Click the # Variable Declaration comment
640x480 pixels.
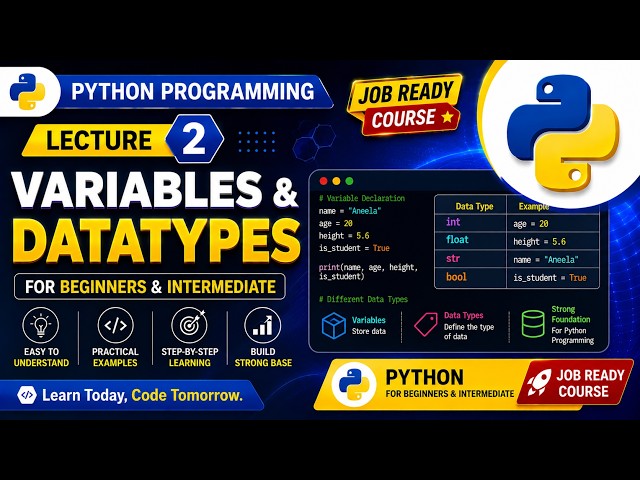click(362, 198)
